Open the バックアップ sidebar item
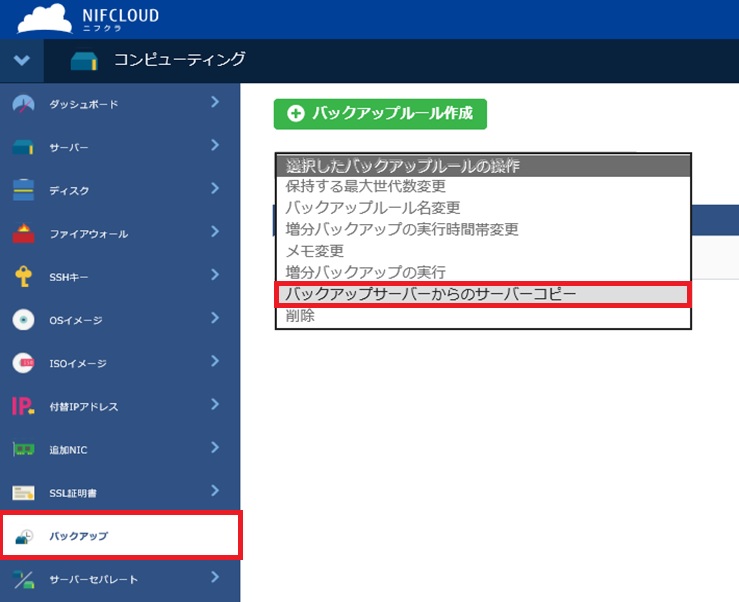The height and width of the screenshot is (602, 739). click(x=121, y=536)
